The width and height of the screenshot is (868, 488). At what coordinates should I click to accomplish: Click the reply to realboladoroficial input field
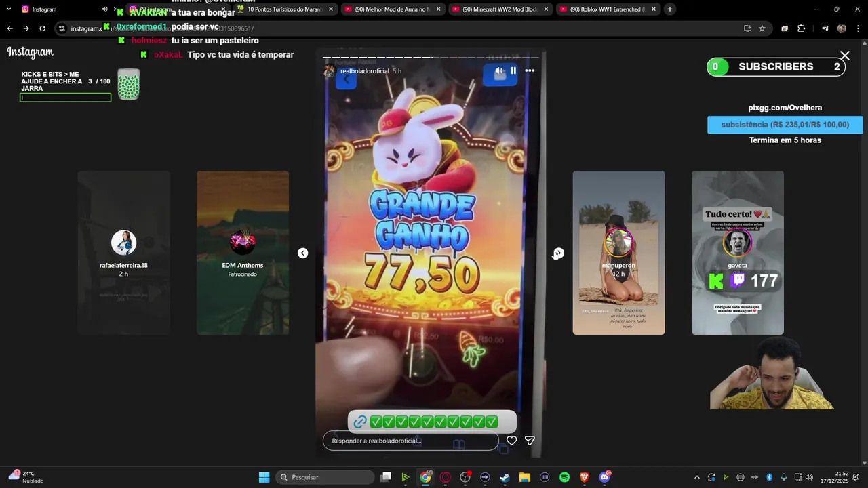coord(411,441)
